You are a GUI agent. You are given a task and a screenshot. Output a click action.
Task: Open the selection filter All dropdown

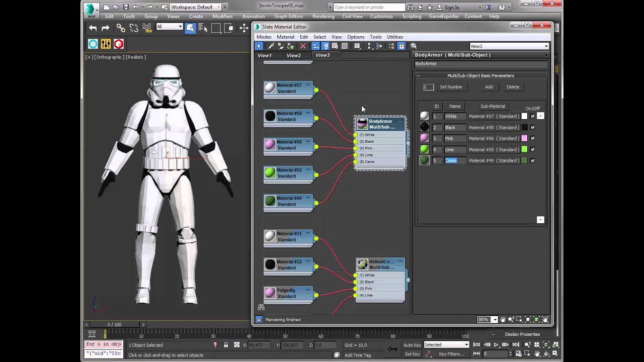point(169,27)
